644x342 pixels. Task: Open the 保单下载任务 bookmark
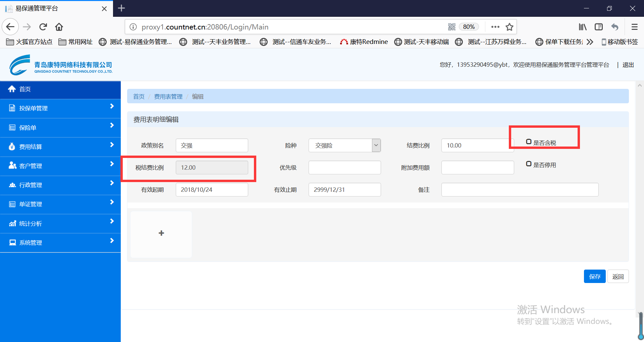pos(559,42)
